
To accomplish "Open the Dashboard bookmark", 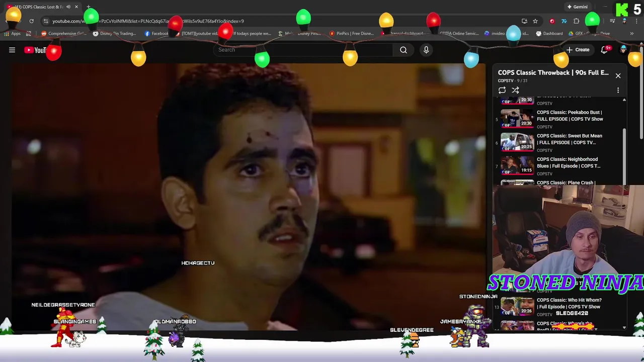I will tap(549, 34).
